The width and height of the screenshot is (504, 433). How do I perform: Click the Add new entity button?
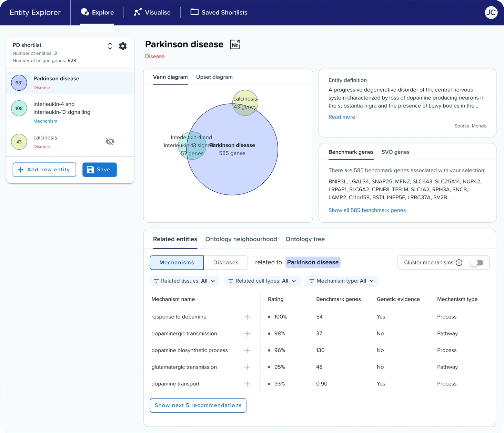[44, 170]
